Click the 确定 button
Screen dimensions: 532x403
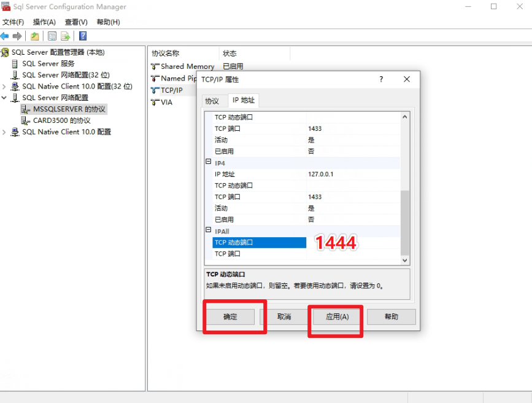click(x=230, y=317)
